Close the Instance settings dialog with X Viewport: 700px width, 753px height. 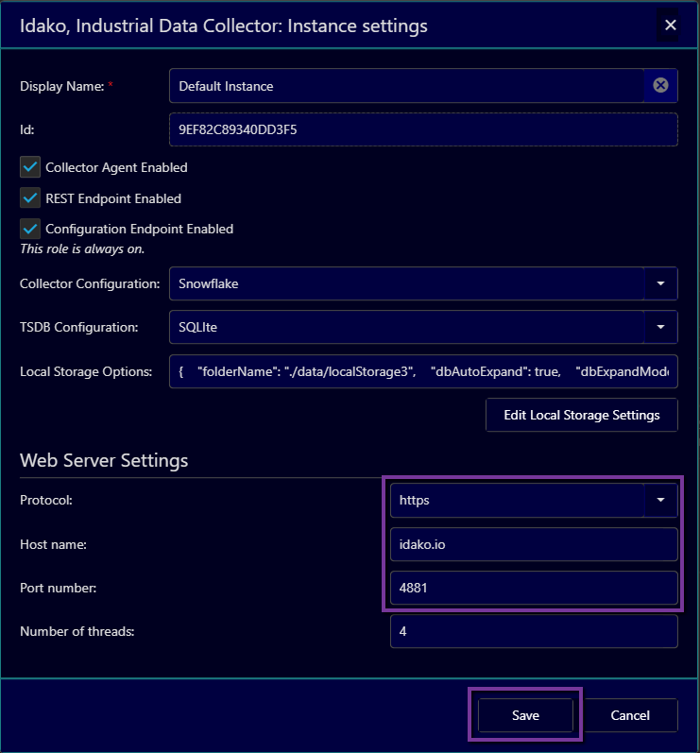click(670, 26)
